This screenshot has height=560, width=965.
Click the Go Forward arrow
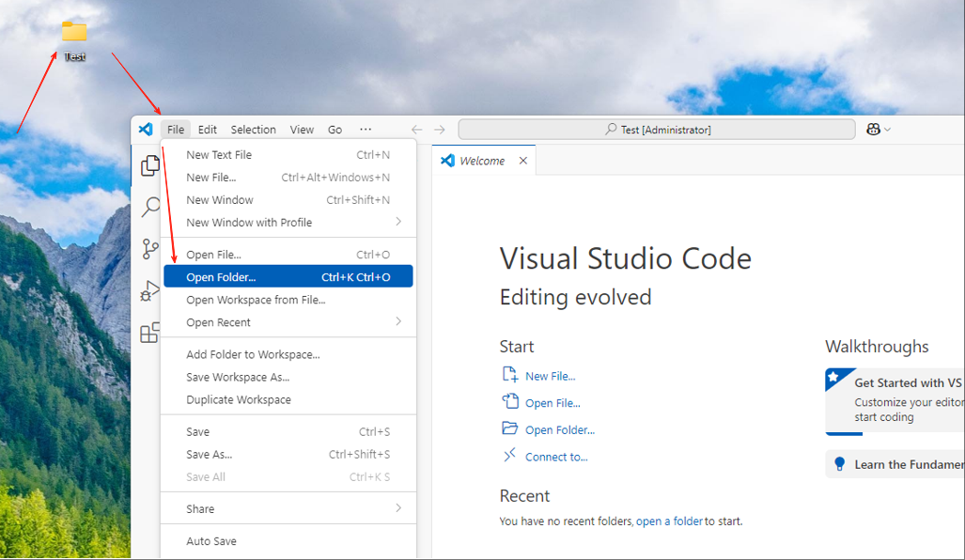click(440, 130)
